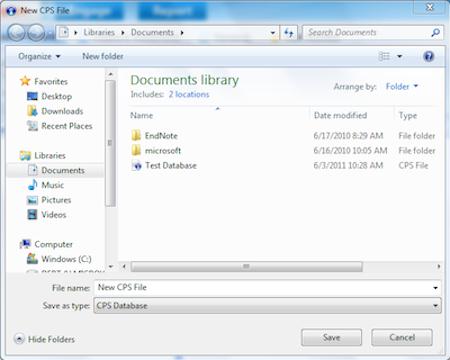Click the Desktop icon in Favorites
Viewport: 450px width, 360px height.
point(32,96)
